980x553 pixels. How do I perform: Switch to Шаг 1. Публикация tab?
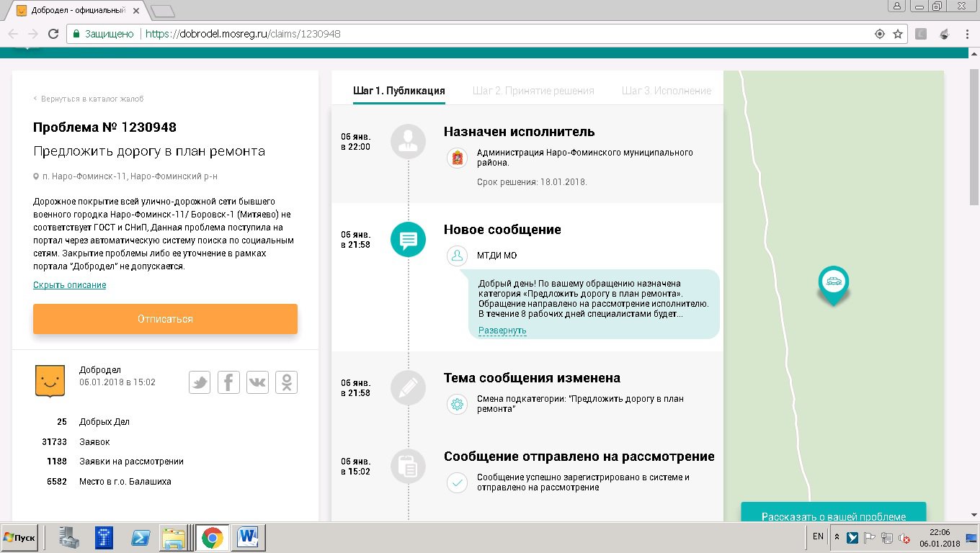[x=399, y=91]
